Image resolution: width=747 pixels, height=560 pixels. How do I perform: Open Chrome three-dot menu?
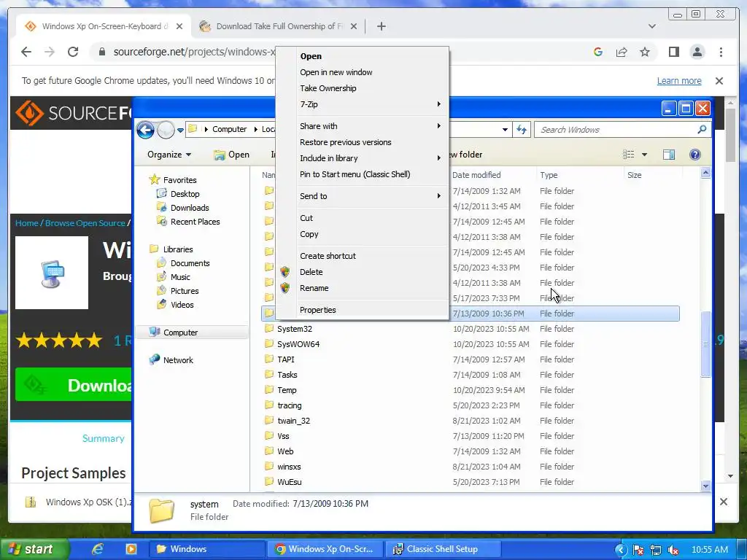[x=721, y=52]
